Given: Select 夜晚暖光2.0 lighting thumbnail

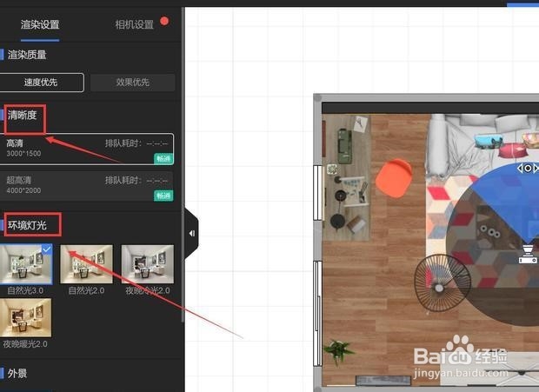Looking at the screenshot, I should coord(26,318).
